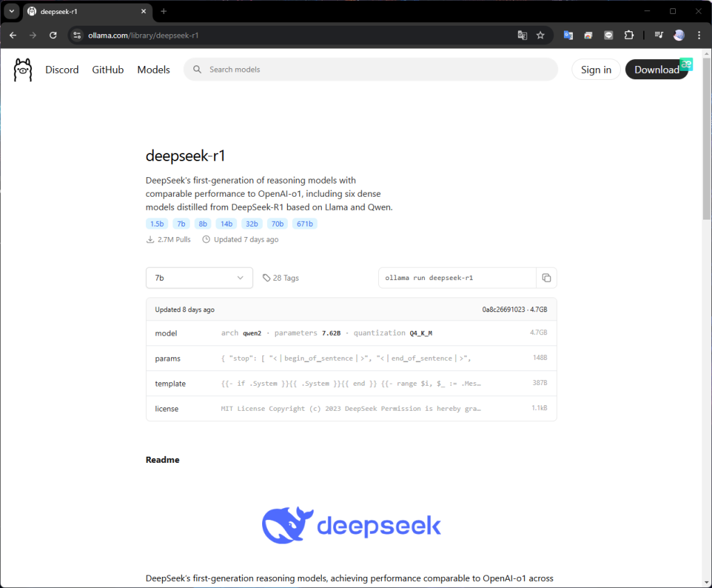Copy the ollama run deepseek-r1 command
The width and height of the screenshot is (712, 588).
tap(547, 277)
